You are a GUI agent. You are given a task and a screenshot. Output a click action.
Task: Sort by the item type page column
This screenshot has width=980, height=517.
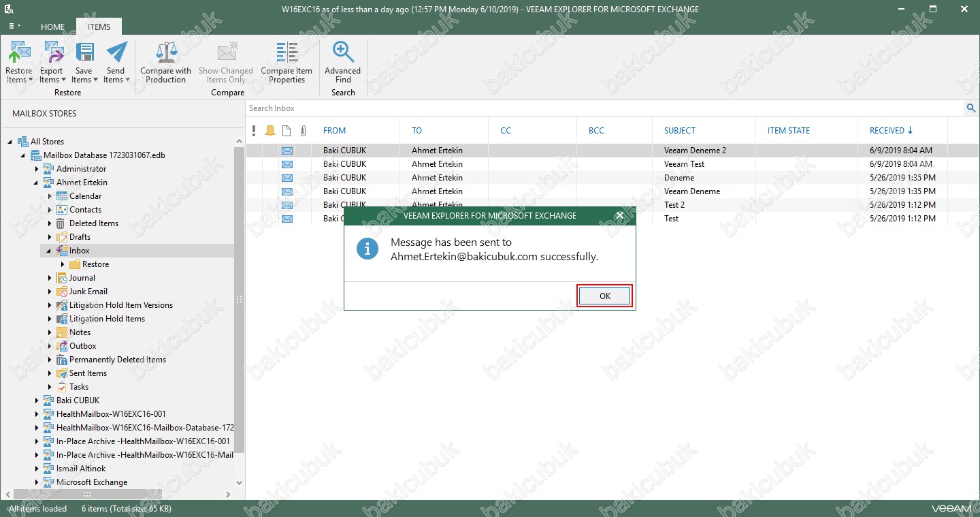[287, 131]
